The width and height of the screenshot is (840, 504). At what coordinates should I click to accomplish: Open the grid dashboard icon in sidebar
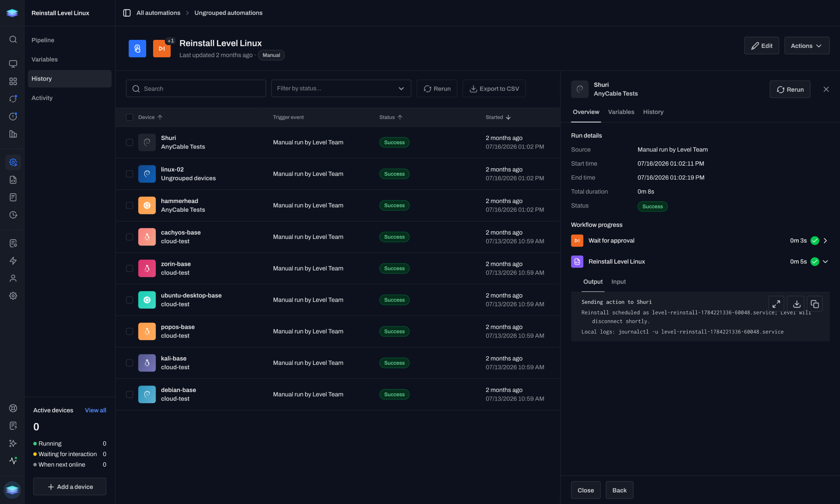click(x=13, y=81)
